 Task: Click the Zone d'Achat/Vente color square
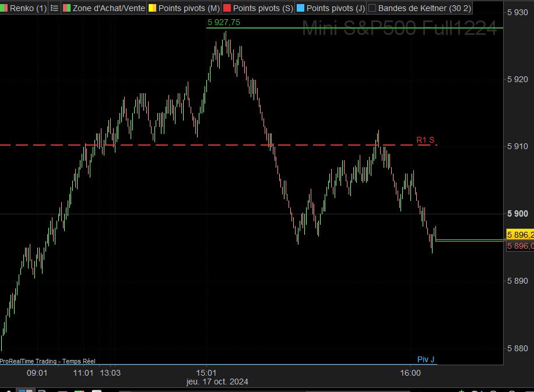click(66, 8)
